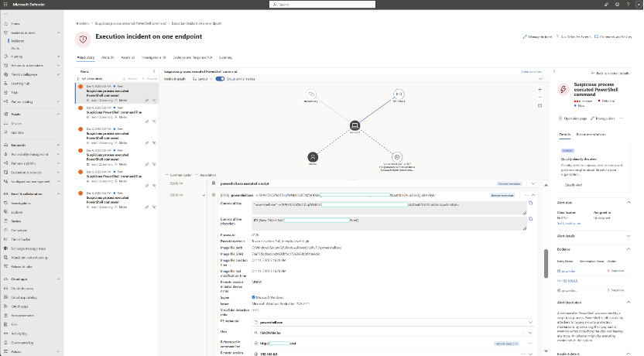
Task: Open the Layout dropdown
Action: pyautogui.click(x=202, y=79)
